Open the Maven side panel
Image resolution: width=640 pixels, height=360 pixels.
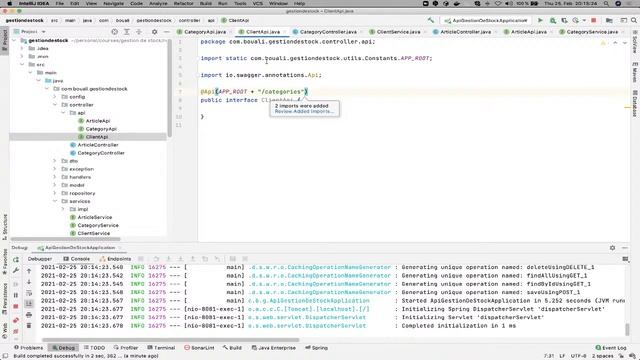pyautogui.click(x=635, y=72)
